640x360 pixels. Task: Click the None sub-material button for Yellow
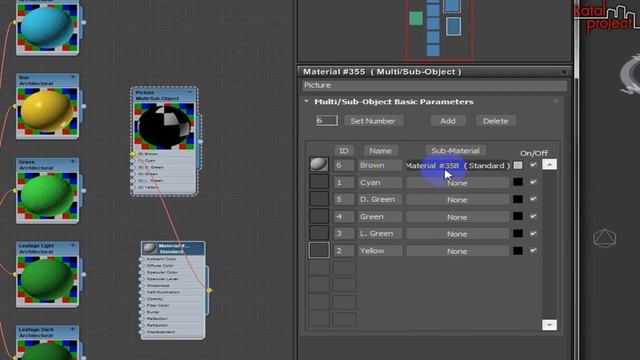(458, 251)
